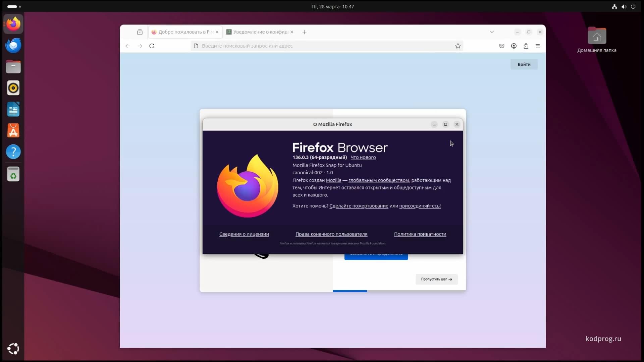Click the page info icon in address bar

(196, 46)
